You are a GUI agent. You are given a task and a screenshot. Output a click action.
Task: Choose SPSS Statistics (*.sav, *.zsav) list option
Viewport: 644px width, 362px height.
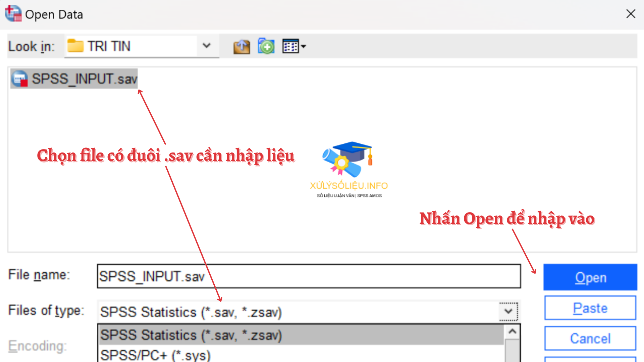coord(301,335)
